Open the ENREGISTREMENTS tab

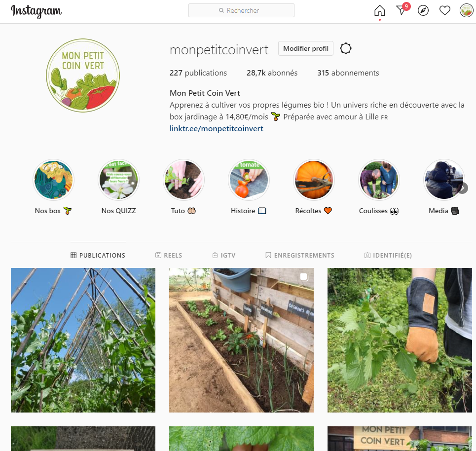300,256
